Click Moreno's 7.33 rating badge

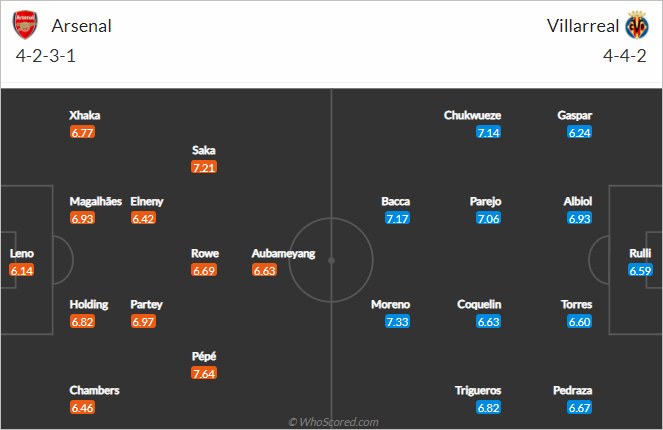point(397,322)
